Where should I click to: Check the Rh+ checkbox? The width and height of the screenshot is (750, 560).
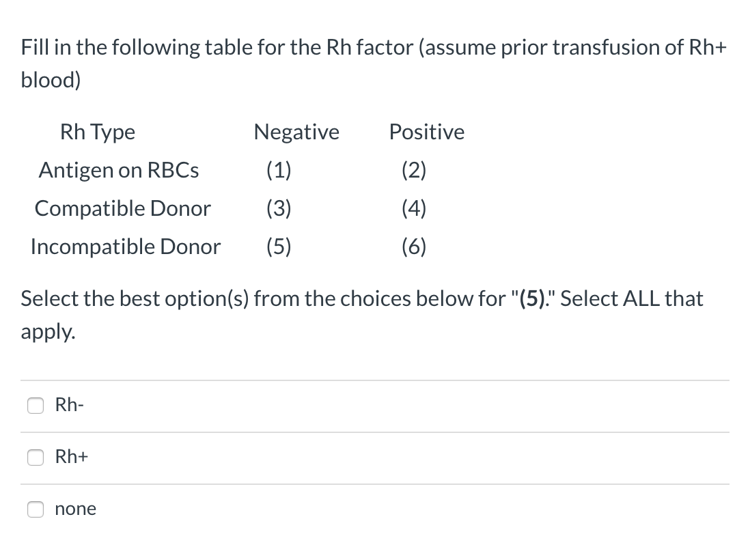coord(36,458)
